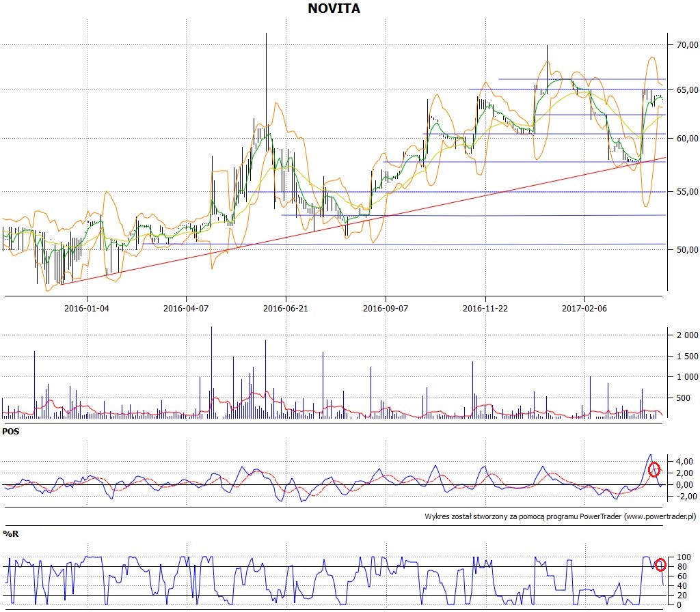Click the 20 value on %R axis

tap(682, 596)
